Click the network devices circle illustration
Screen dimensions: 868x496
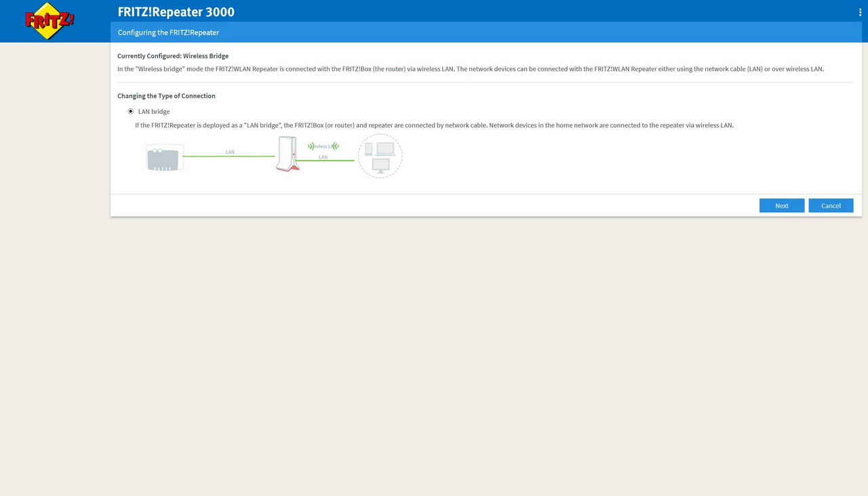[x=380, y=156]
